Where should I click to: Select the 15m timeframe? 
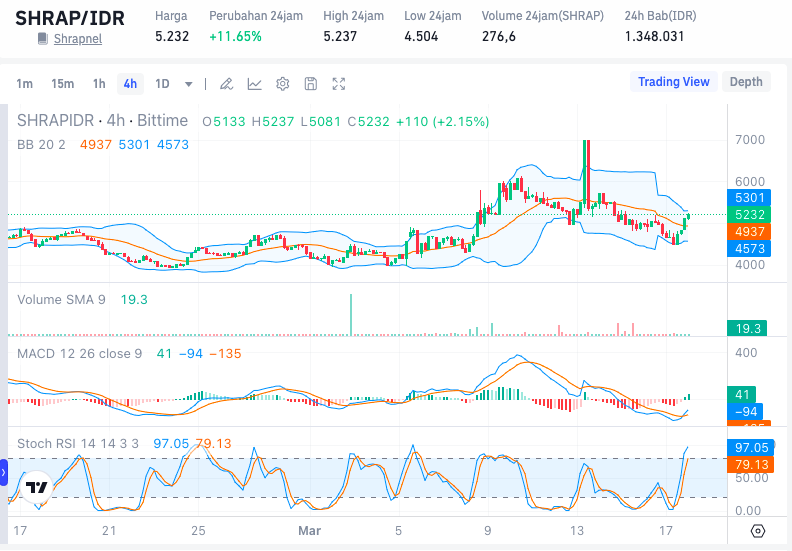tap(62, 84)
